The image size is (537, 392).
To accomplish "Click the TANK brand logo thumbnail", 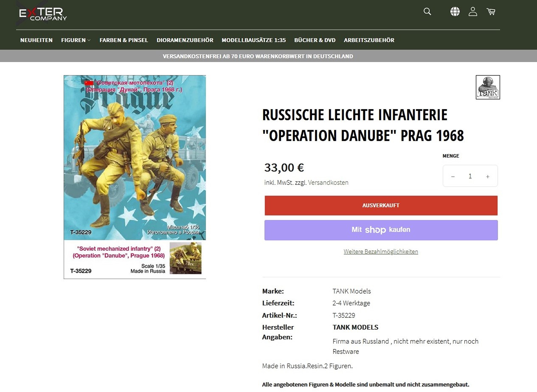I will 488,87.
